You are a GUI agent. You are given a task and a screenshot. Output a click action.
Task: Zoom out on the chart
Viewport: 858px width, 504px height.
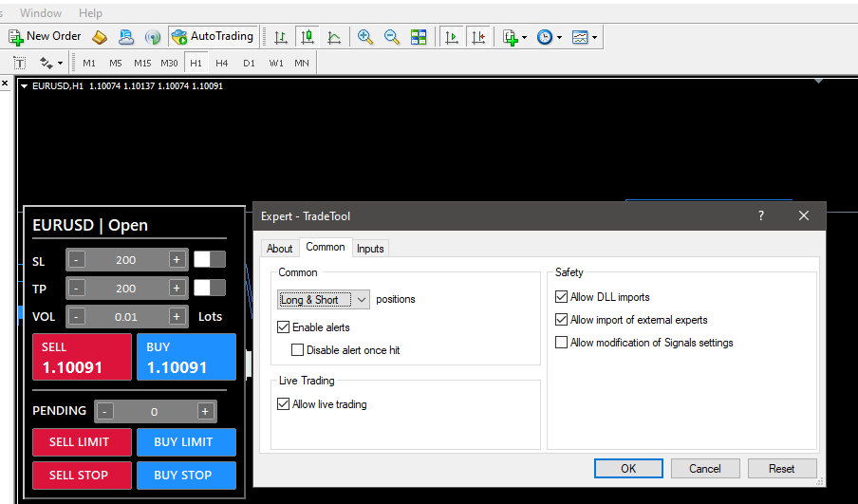point(392,37)
